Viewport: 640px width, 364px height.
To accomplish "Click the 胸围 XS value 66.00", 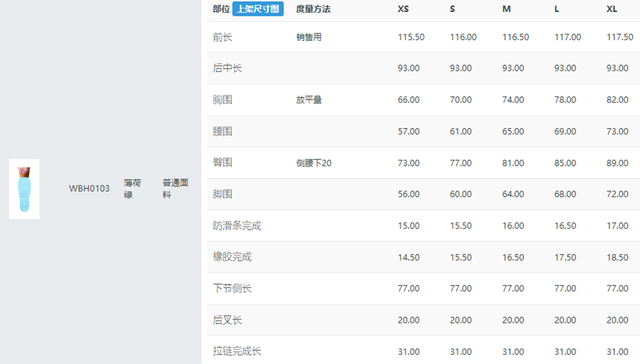I will (x=409, y=100).
